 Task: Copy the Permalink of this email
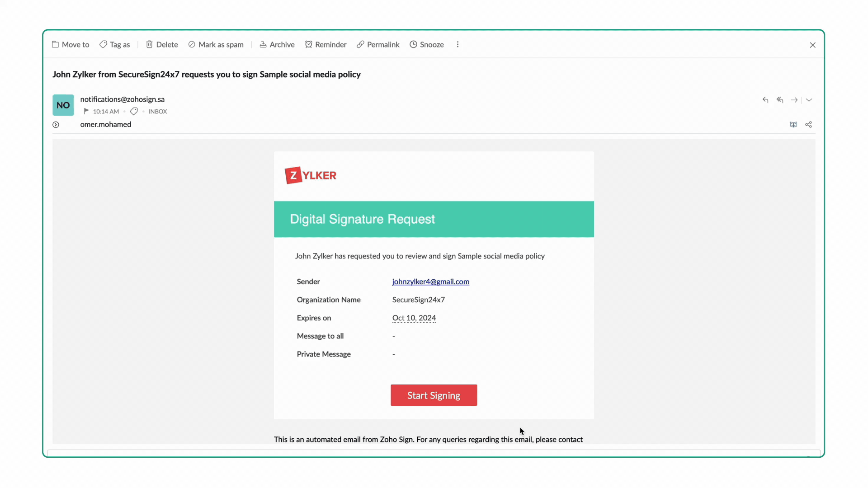(x=378, y=44)
